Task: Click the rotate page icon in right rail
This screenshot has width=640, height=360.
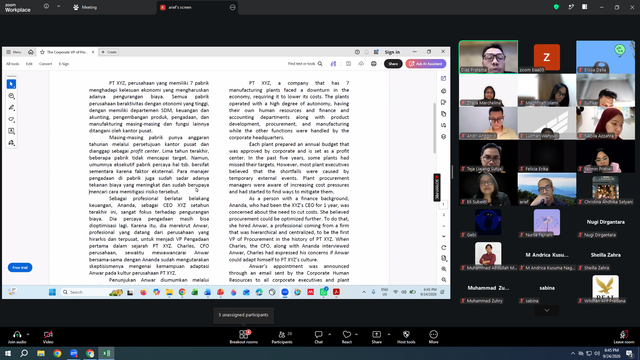Action: [444, 248]
